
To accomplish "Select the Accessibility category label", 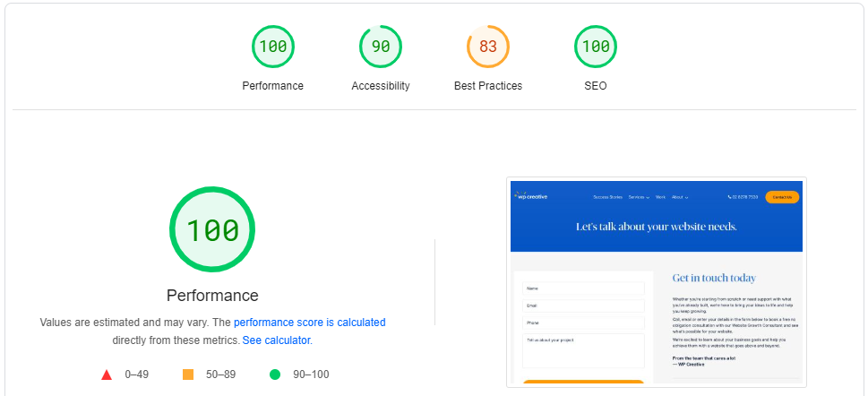I will click(x=381, y=86).
